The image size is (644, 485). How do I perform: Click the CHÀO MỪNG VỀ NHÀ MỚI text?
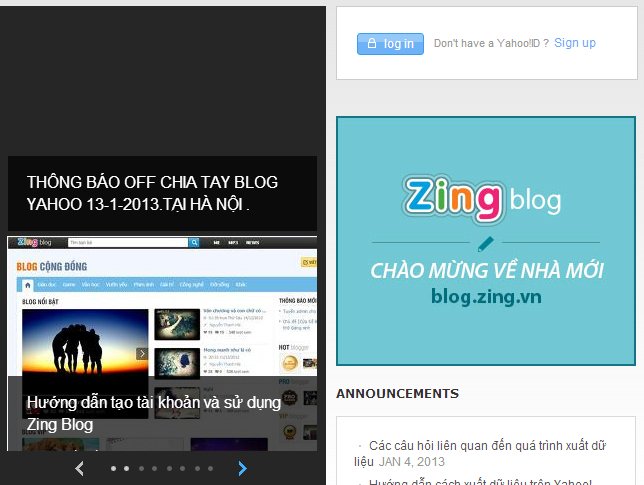click(x=486, y=270)
